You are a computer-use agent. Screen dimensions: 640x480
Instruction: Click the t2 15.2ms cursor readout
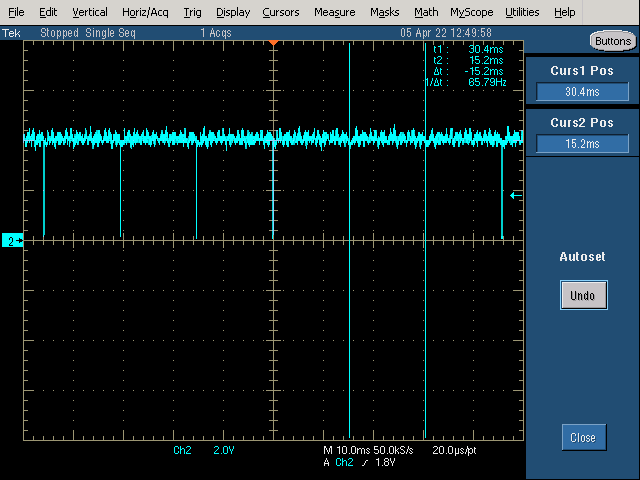click(468, 60)
